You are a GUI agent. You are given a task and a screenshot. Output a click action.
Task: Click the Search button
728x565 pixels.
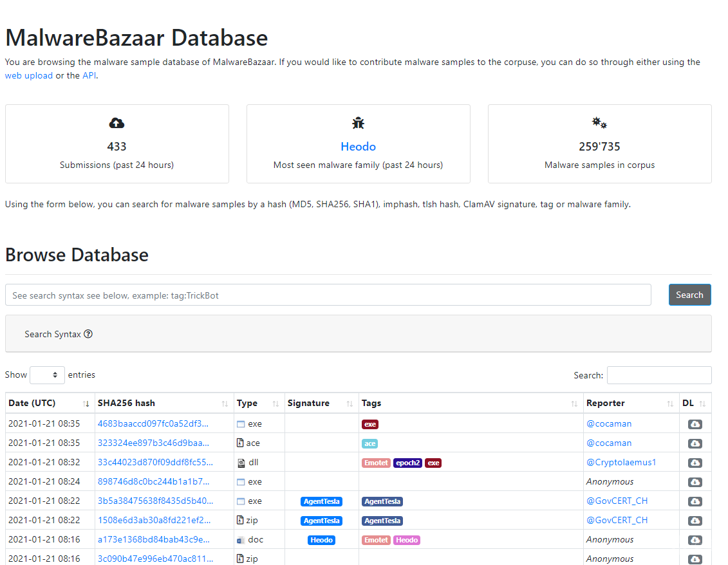click(x=689, y=295)
